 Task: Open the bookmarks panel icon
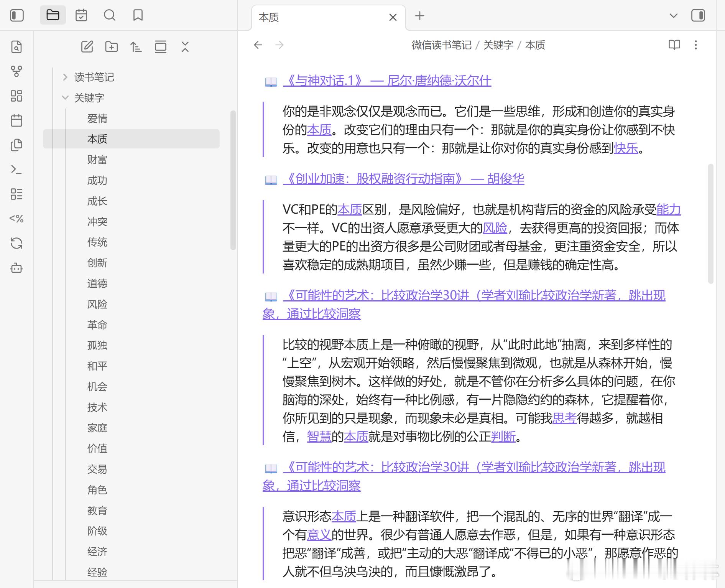[138, 15]
